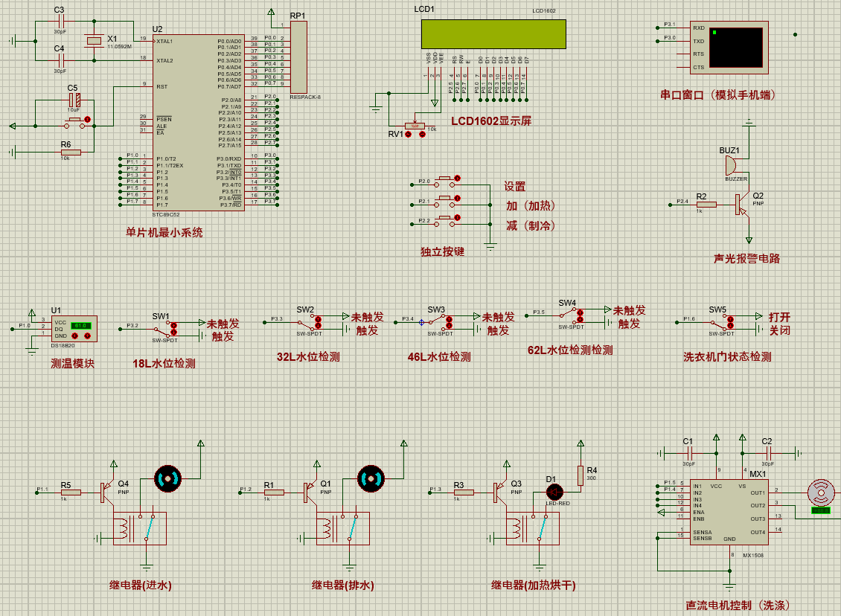This screenshot has height=616, width=841.
Task: Toggle SW3 46L level switch up-arrow dot
Action: point(450,319)
